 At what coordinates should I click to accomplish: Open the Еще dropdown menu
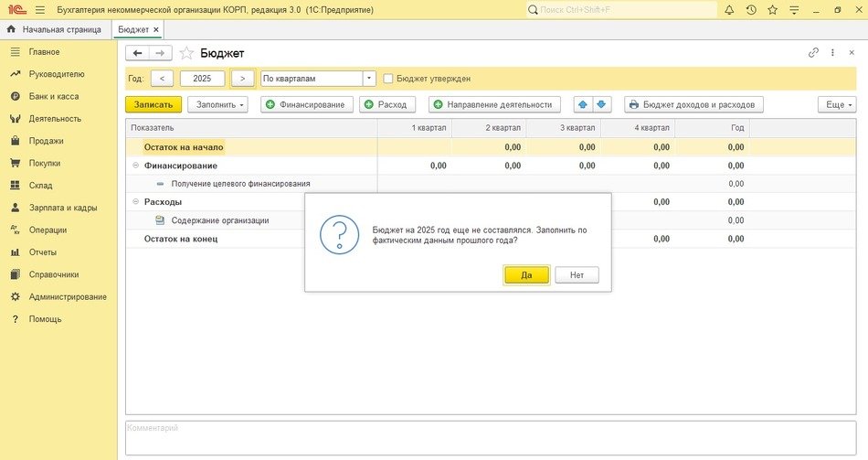point(840,104)
